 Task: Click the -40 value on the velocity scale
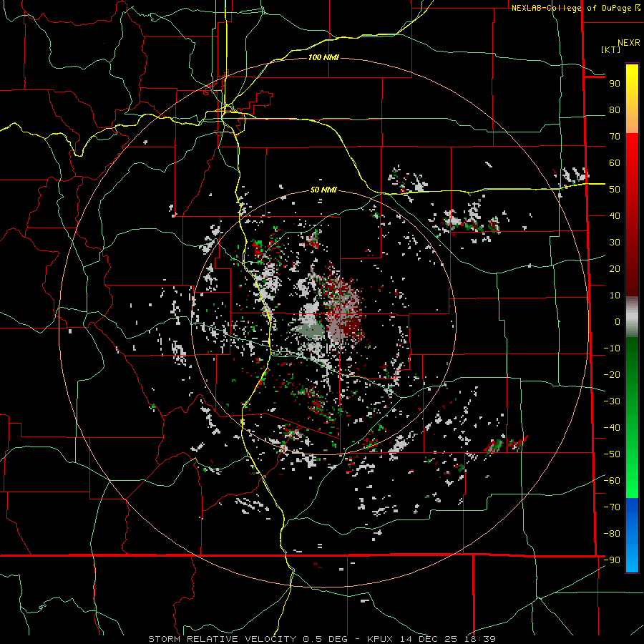tap(612, 428)
